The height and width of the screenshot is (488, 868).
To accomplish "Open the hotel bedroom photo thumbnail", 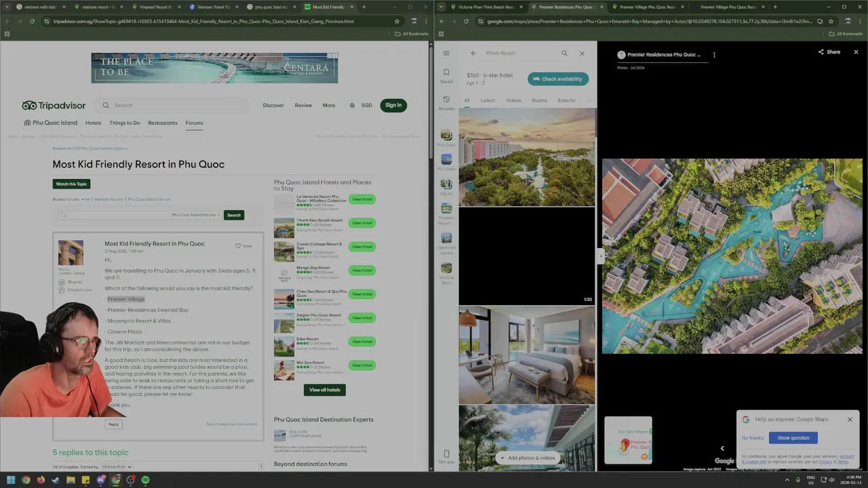I will pyautogui.click(x=527, y=354).
